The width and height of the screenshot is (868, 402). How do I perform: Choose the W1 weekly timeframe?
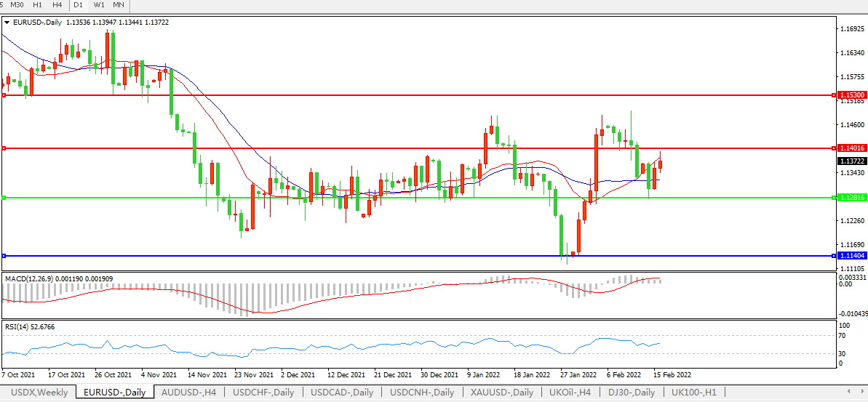(98, 5)
